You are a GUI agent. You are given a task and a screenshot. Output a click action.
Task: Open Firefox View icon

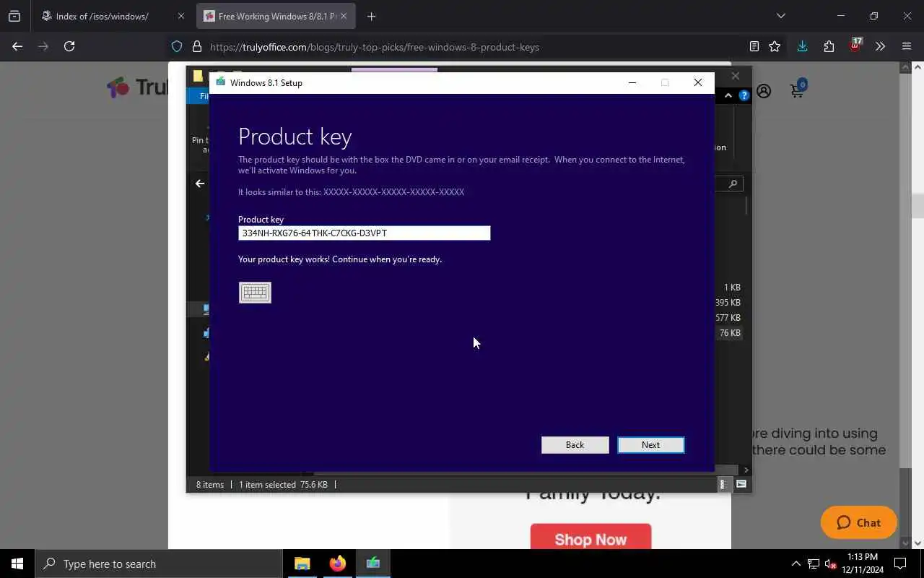point(14,16)
